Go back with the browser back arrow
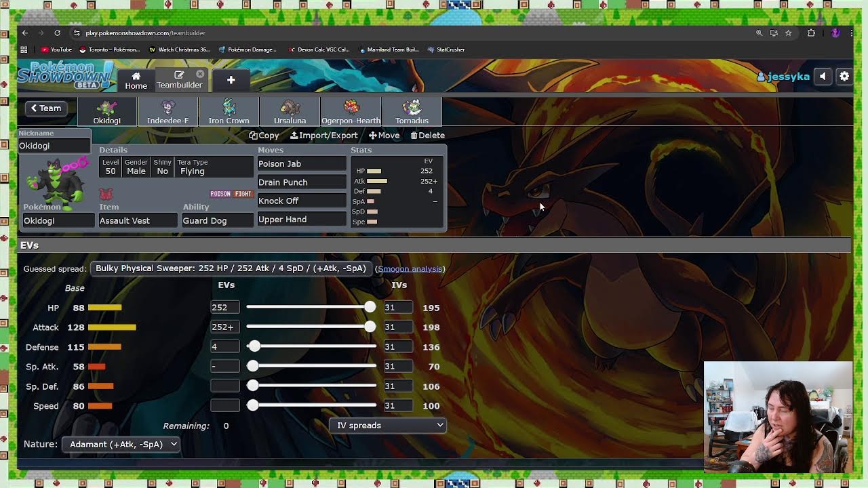The width and height of the screenshot is (868, 488). pos(25,33)
